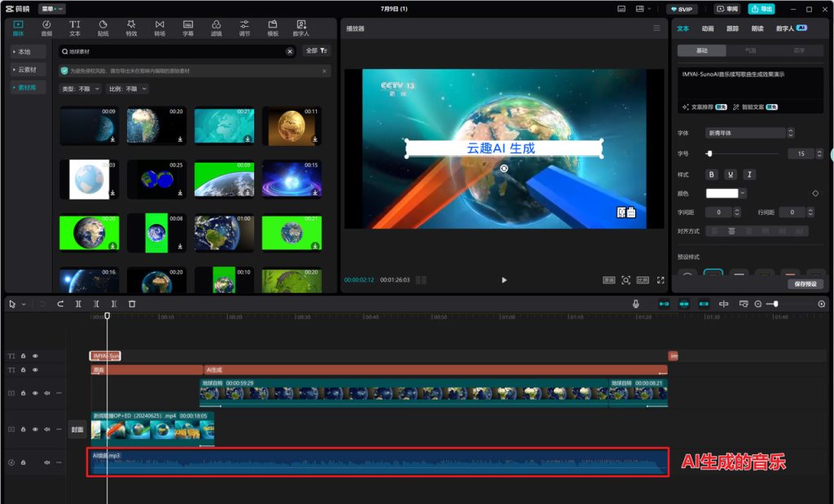Click the 保存预设 save preset button
834x504 pixels.
click(x=805, y=284)
